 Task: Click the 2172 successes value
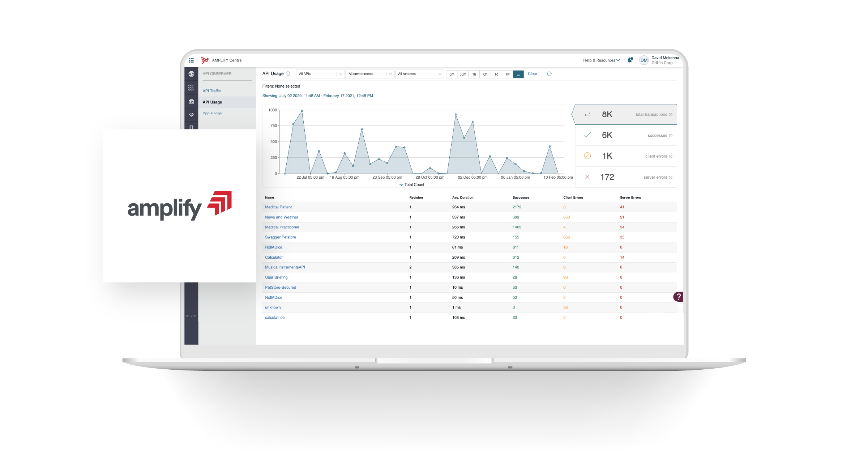click(517, 207)
